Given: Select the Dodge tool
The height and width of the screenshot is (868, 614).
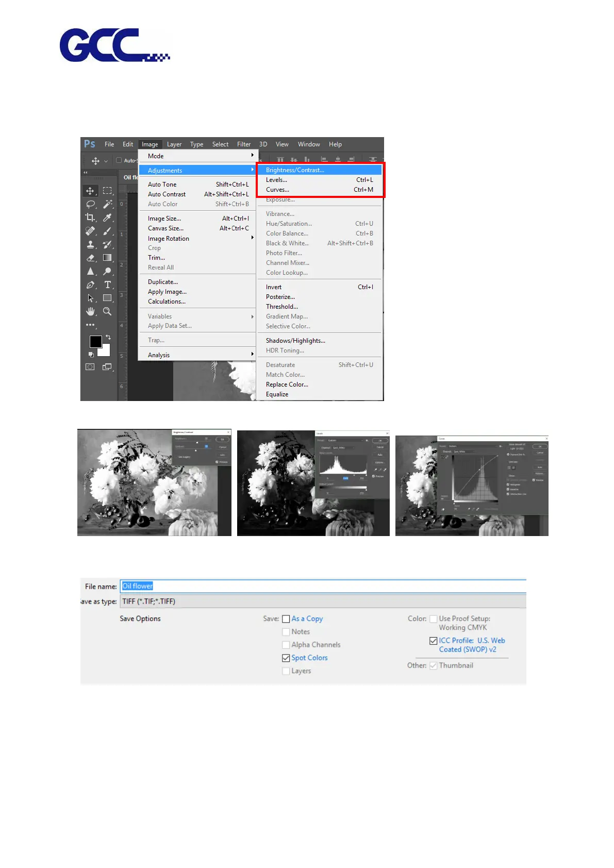Looking at the screenshot, I should [x=107, y=271].
